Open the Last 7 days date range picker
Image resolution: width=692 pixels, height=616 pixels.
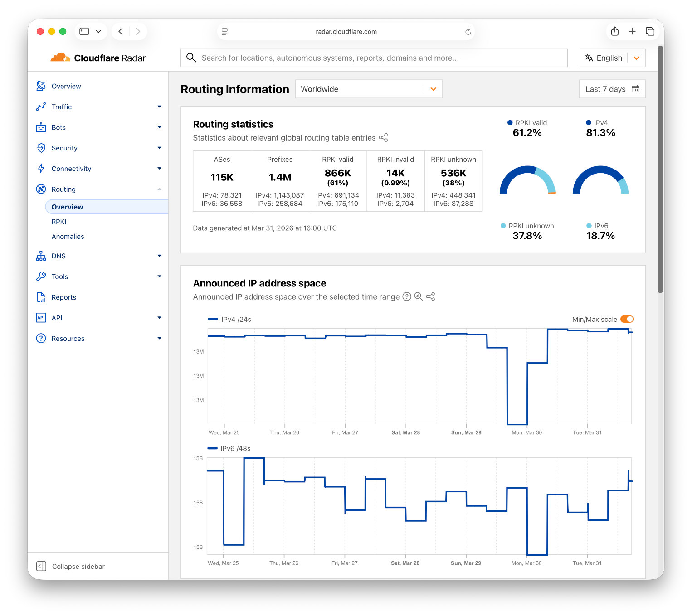tap(612, 89)
